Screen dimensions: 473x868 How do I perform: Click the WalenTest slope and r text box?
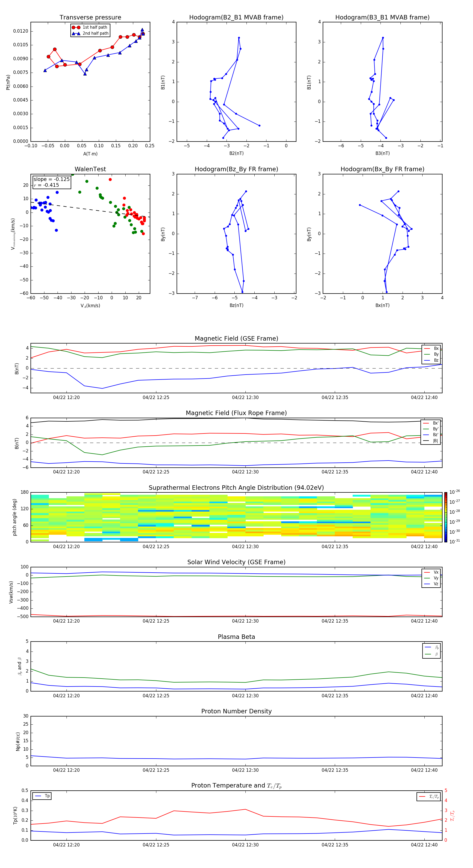(x=52, y=182)
